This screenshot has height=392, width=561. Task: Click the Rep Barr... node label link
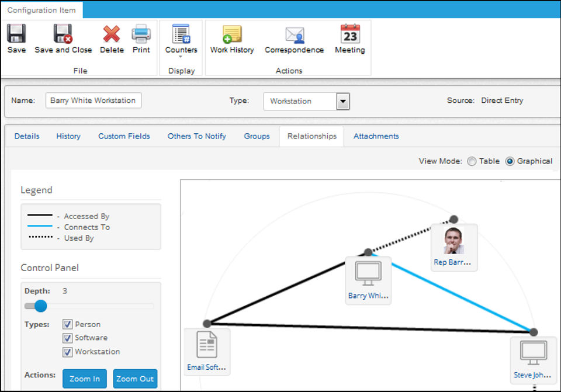point(452,262)
